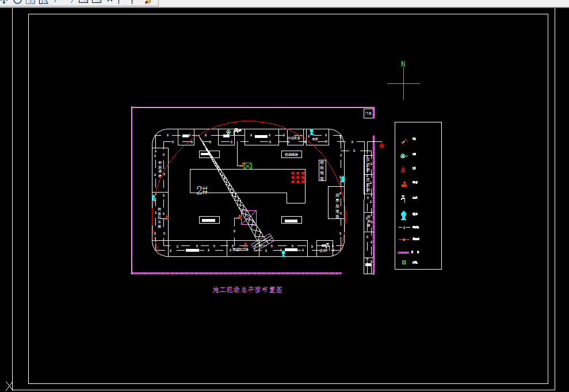
Task: Click the legend red circled symbol
Action: click(403, 170)
